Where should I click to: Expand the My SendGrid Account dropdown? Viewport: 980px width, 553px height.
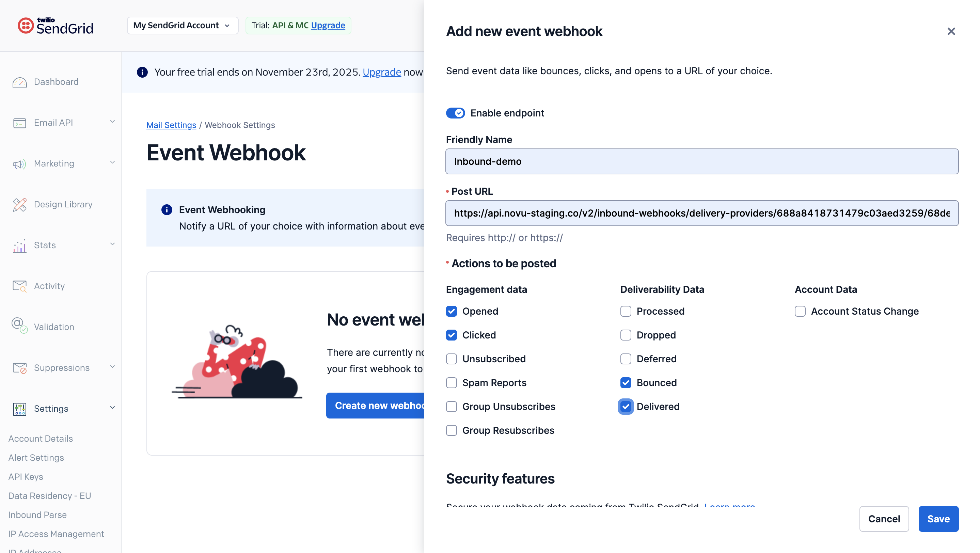point(182,25)
